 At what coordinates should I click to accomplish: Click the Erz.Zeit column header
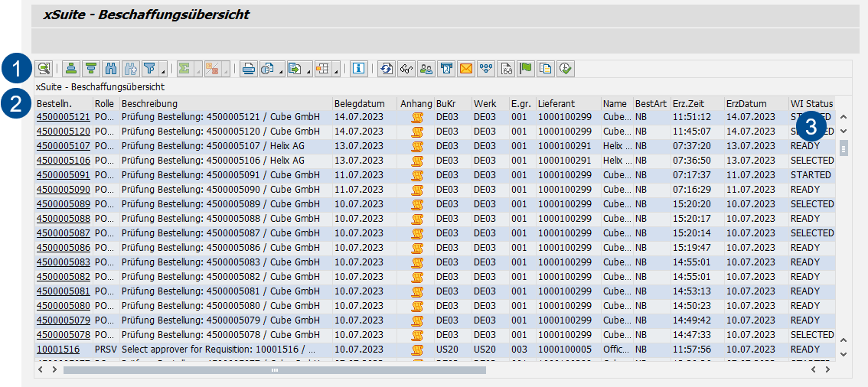[x=697, y=103]
